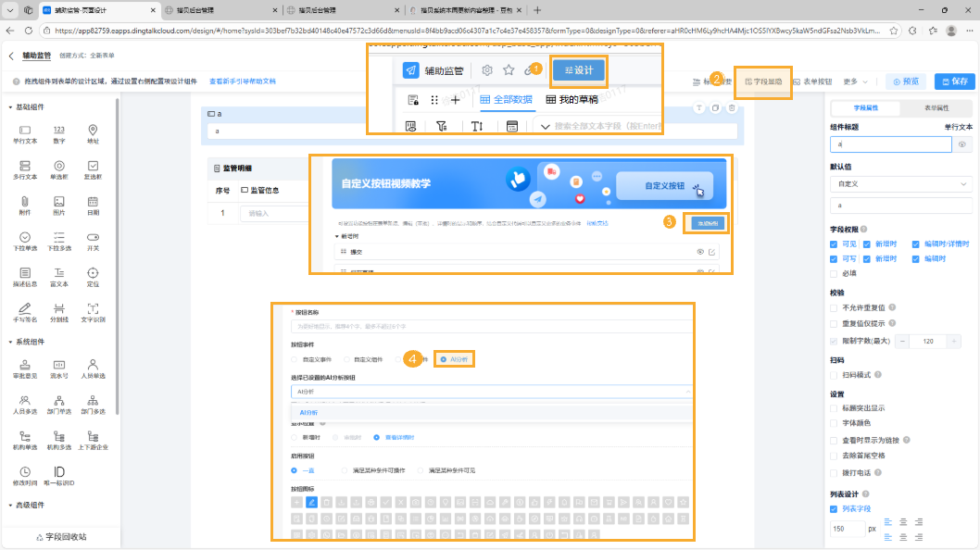Pick the 日期 date component
980x550 pixels.
(93, 205)
